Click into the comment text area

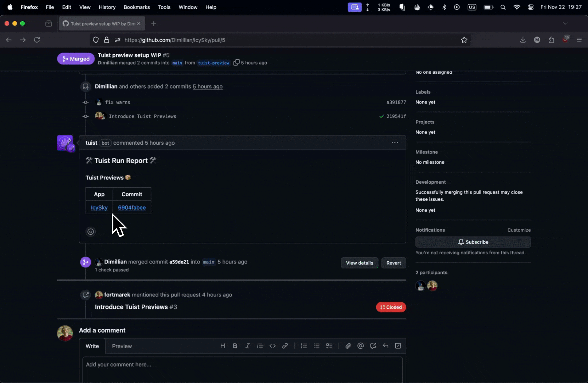pyautogui.click(x=242, y=369)
